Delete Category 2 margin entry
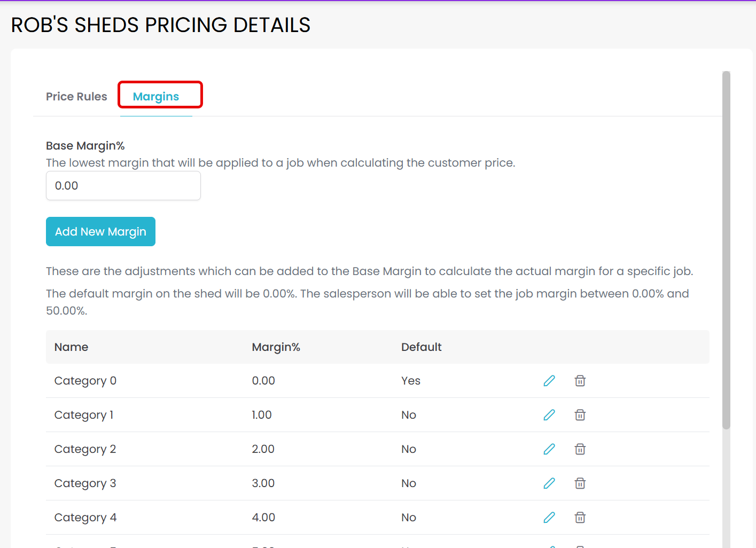The image size is (756, 548). [580, 449]
